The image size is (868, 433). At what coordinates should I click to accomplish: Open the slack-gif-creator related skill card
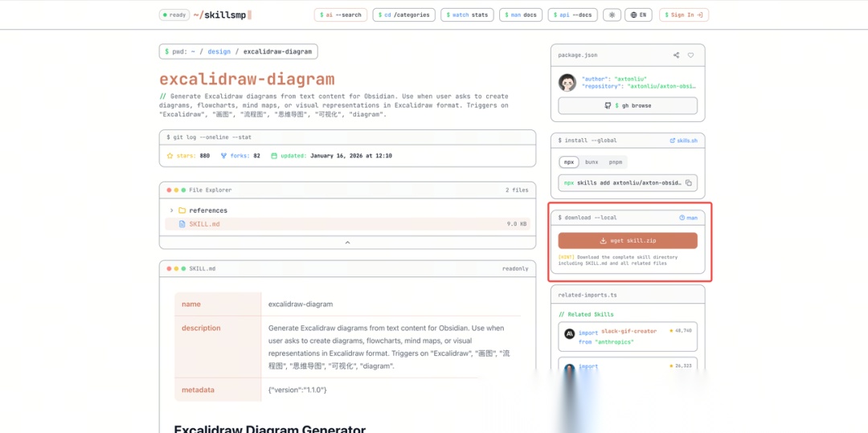(628, 337)
